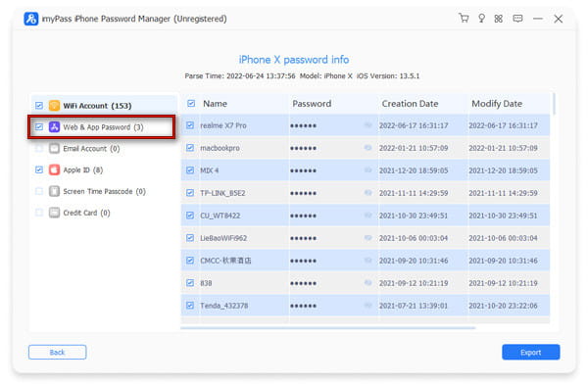Image resolution: width=588 pixels, height=385 pixels.
Task: Uncheck the WiFi Account checkbox
Action: 39,106
